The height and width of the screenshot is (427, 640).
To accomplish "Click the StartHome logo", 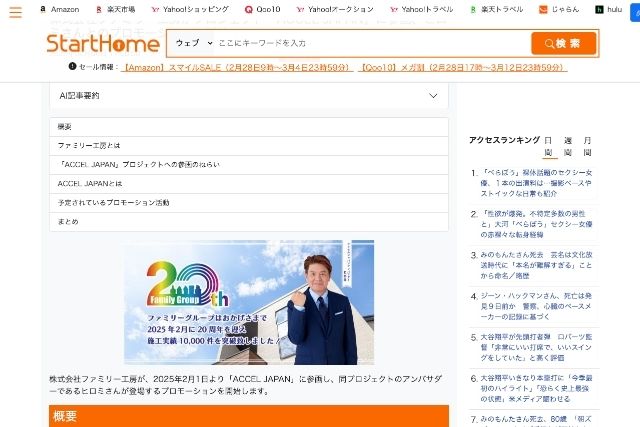I will tap(103, 43).
